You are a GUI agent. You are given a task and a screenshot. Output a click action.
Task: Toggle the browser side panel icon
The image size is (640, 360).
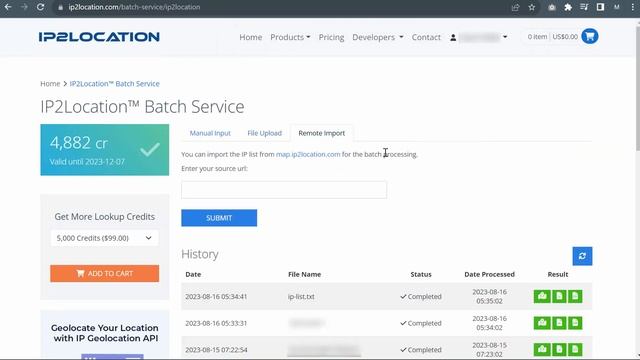600,7
